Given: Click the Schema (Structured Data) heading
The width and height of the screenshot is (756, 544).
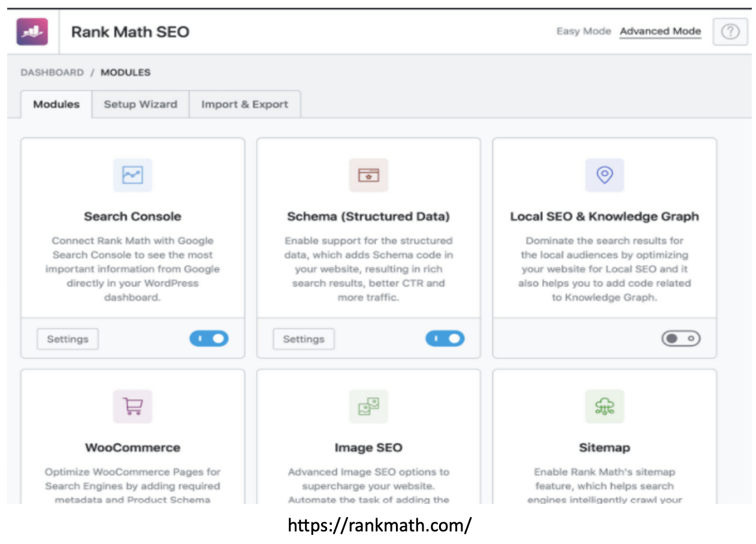Looking at the screenshot, I should pyautogui.click(x=368, y=216).
